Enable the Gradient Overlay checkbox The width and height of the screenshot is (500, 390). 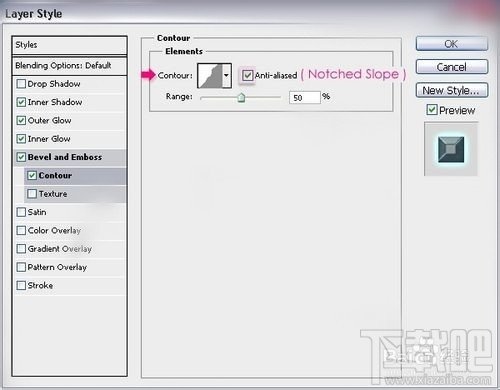pyautogui.click(x=21, y=249)
